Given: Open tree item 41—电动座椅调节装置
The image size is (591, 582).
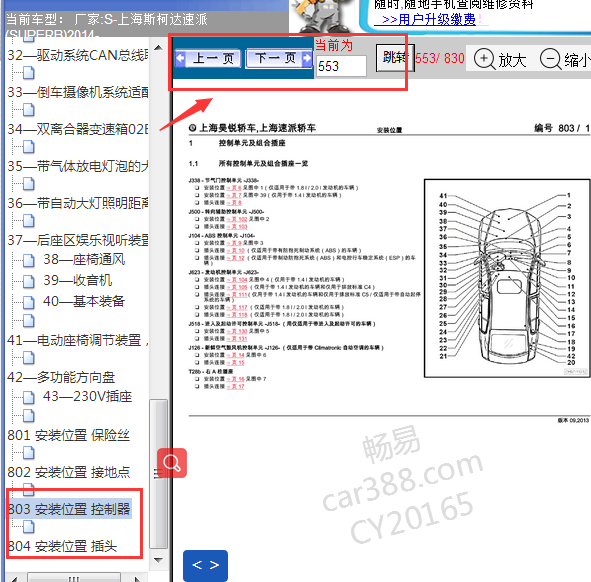Looking at the screenshot, I should tap(78, 340).
